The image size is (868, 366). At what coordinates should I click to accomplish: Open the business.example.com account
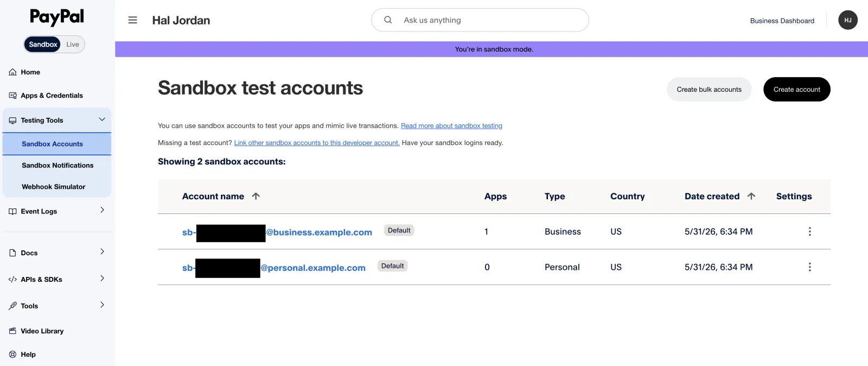click(x=277, y=232)
